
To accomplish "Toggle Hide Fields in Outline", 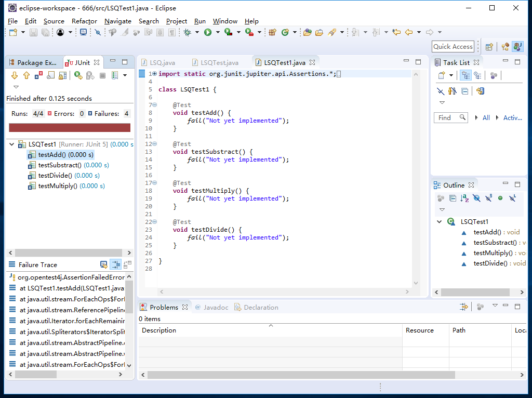I will (476, 198).
